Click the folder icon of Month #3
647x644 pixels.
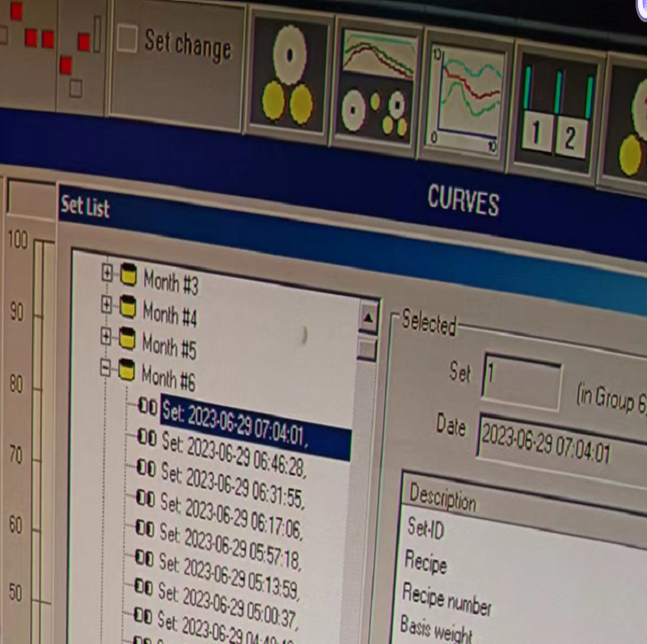pyautogui.click(x=128, y=276)
